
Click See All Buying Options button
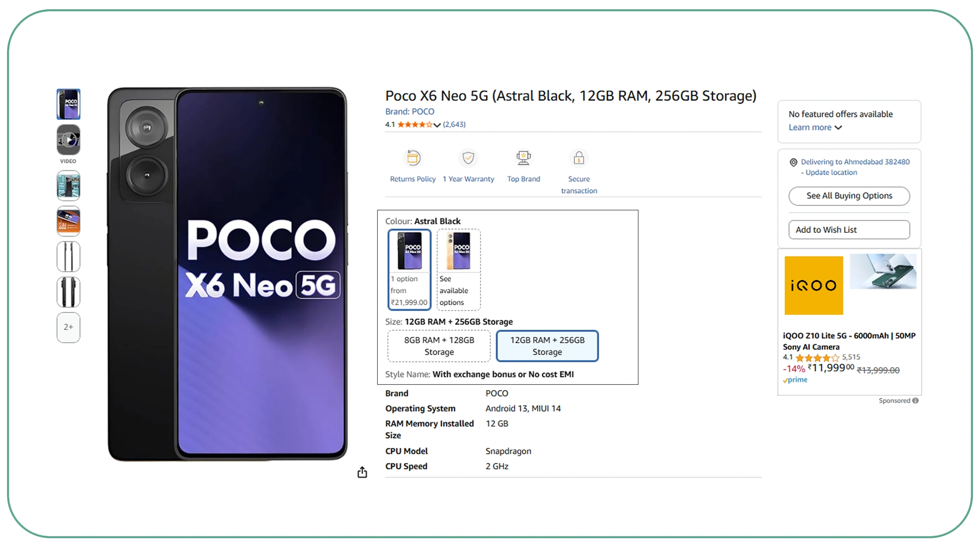pos(849,196)
